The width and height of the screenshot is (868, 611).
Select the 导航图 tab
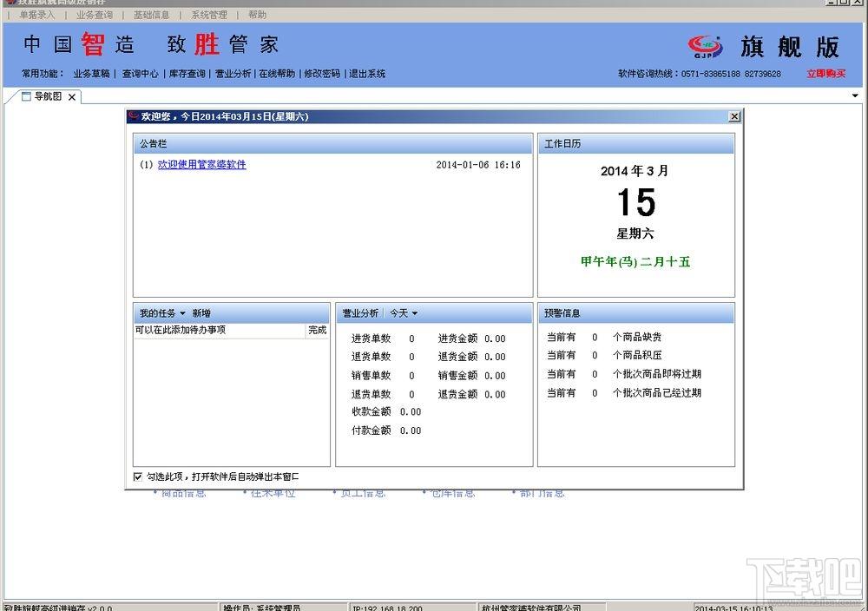(x=48, y=96)
